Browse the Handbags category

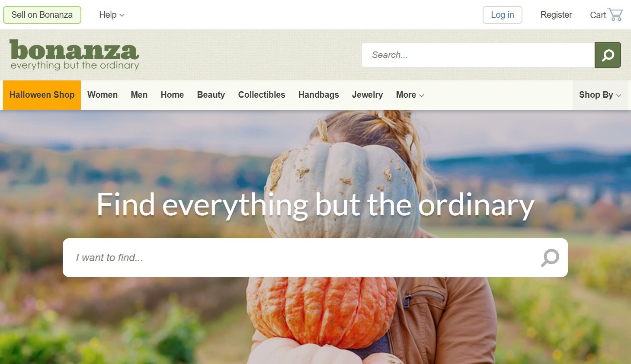point(319,95)
